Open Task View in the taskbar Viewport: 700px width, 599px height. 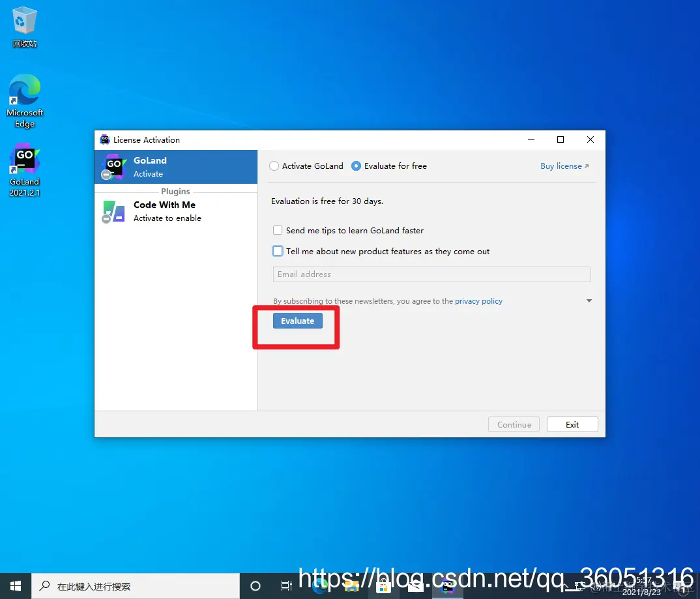[x=286, y=586]
